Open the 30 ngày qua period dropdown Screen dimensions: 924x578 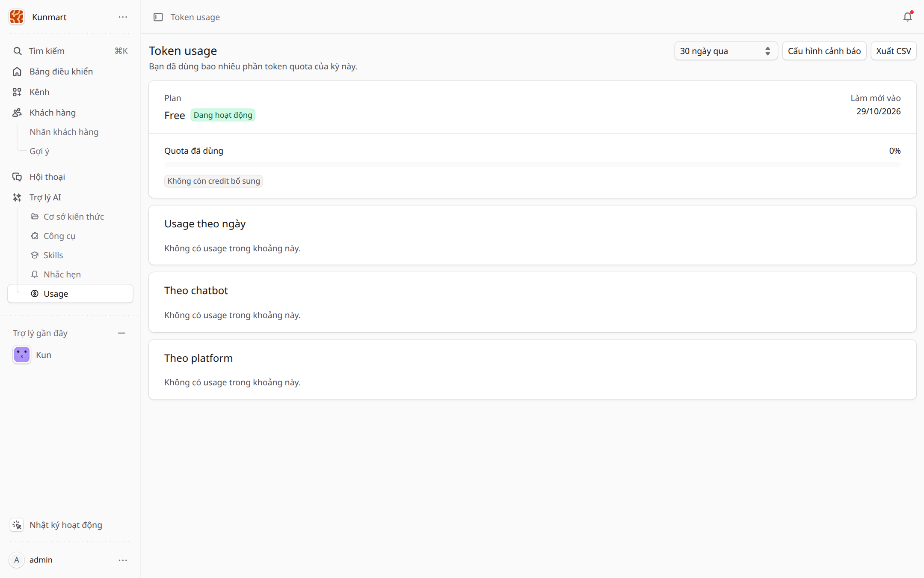pyautogui.click(x=726, y=51)
